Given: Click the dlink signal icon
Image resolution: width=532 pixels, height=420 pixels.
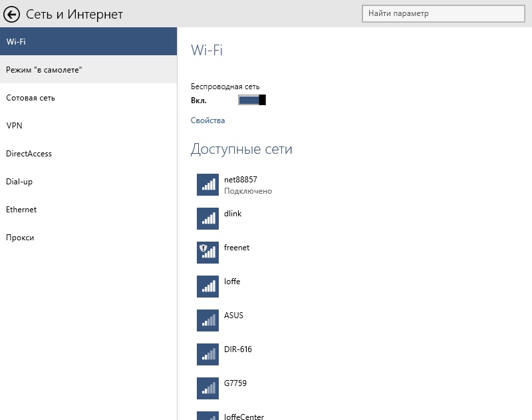Looking at the screenshot, I should coord(207,219).
